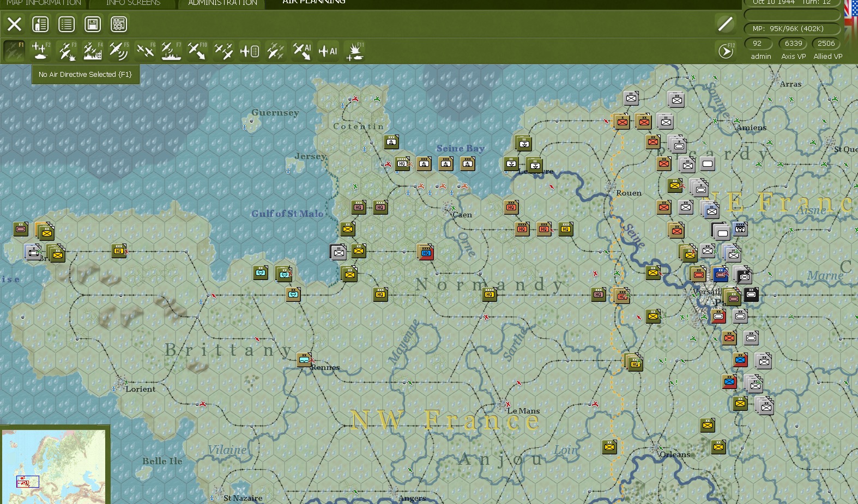Switch to the ADMINISTRATION tab
The width and height of the screenshot is (858, 504).
[222, 3]
